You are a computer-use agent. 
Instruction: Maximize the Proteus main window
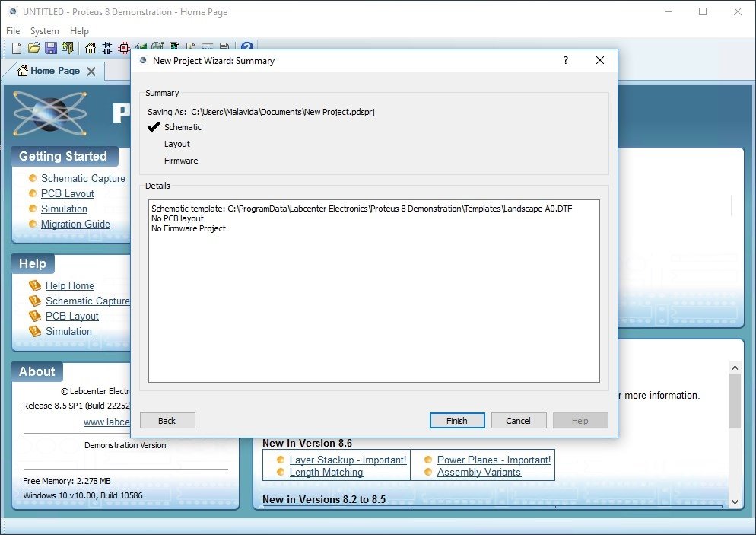pyautogui.click(x=703, y=11)
